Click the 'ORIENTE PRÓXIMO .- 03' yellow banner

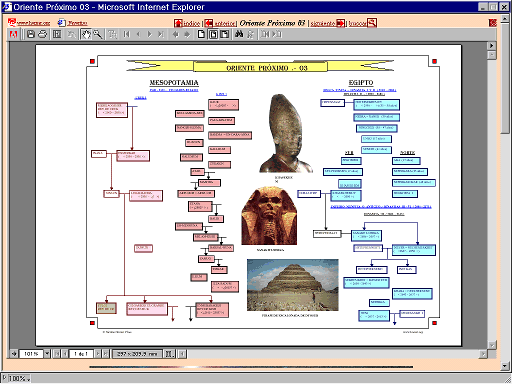(x=260, y=66)
